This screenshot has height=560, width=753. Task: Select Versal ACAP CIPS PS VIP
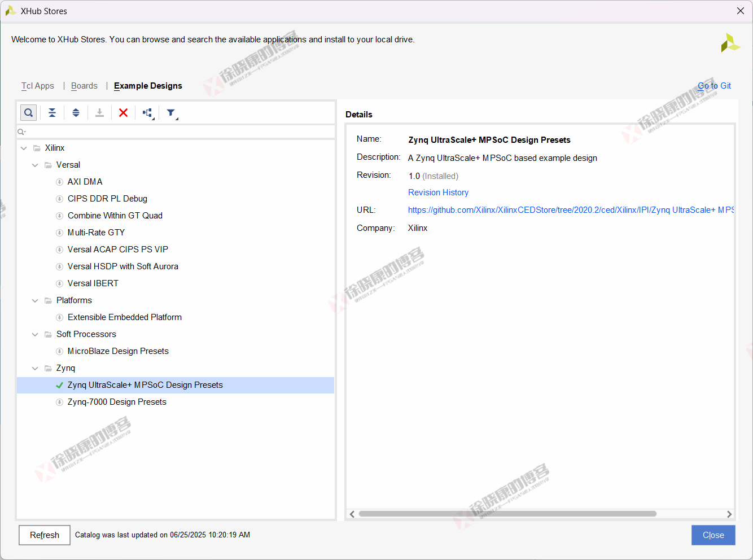point(118,250)
